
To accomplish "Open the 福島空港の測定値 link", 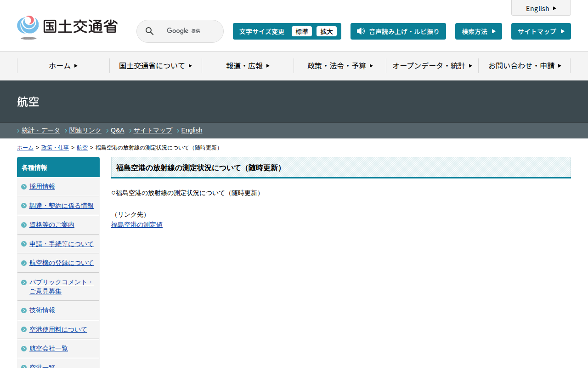I will (137, 224).
